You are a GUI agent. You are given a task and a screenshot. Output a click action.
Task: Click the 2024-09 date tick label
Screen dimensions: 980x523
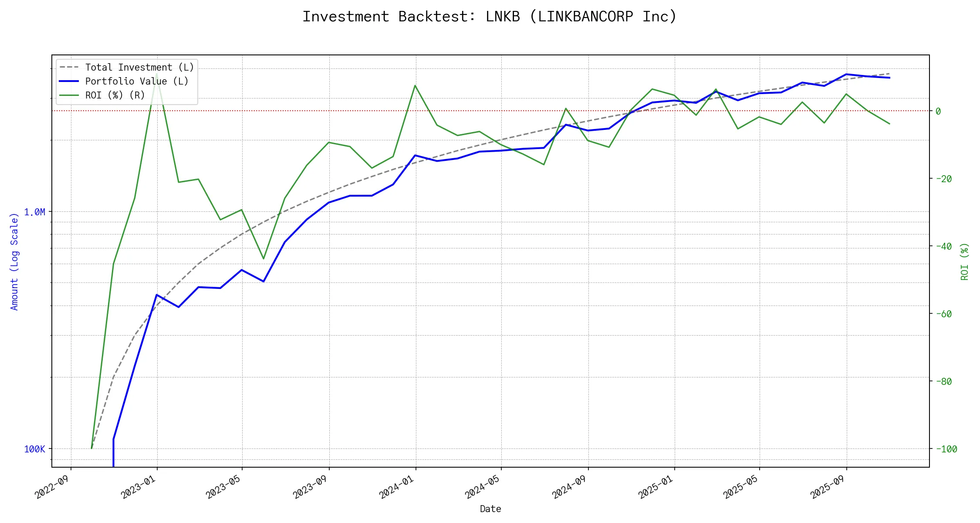tap(570, 486)
